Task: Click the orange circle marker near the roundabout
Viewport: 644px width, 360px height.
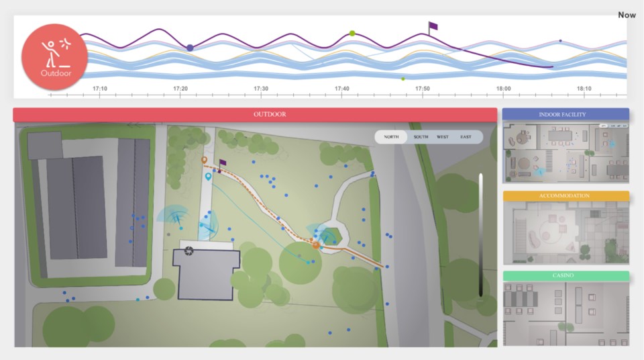Action: tap(315, 246)
